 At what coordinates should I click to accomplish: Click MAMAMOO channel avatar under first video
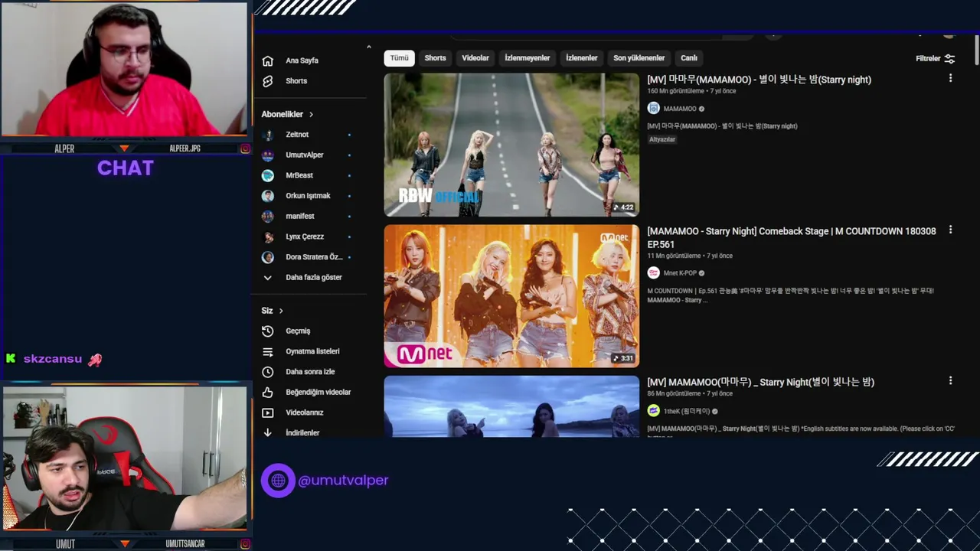[653, 109]
